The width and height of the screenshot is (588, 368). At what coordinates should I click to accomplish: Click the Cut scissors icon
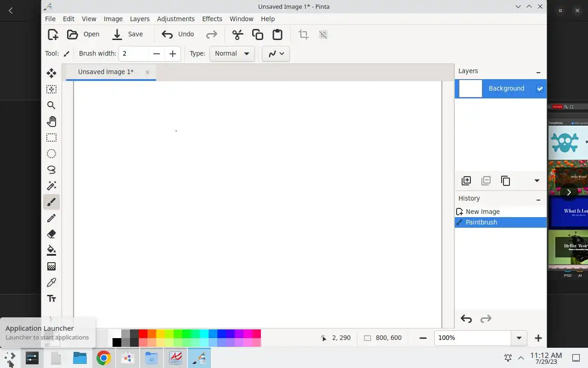pyautogui.click(x=237, y=34)
